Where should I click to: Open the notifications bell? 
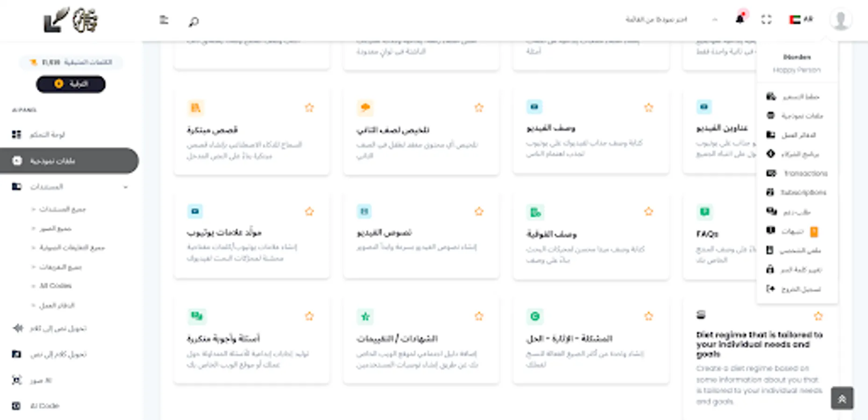click(740, 19)
